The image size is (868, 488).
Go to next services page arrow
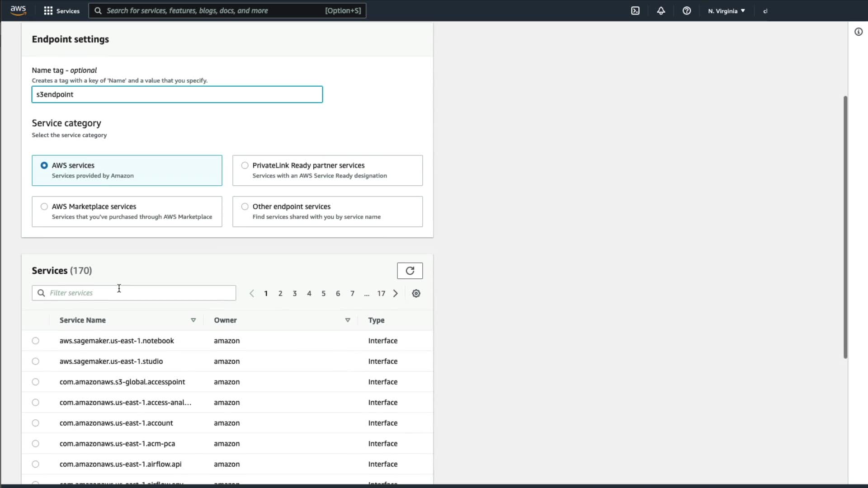(x=396, y=293)
